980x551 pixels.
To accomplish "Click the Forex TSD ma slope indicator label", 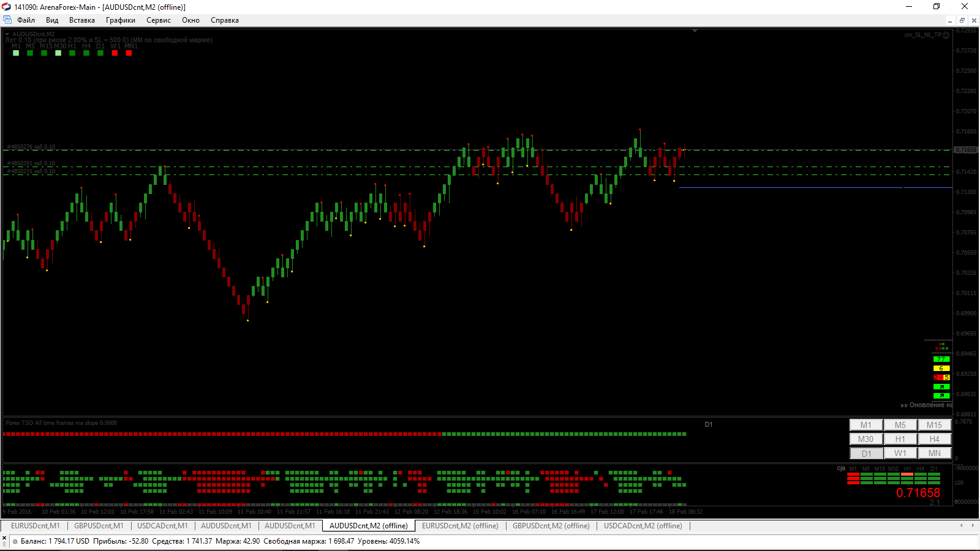I will [61, 423].
